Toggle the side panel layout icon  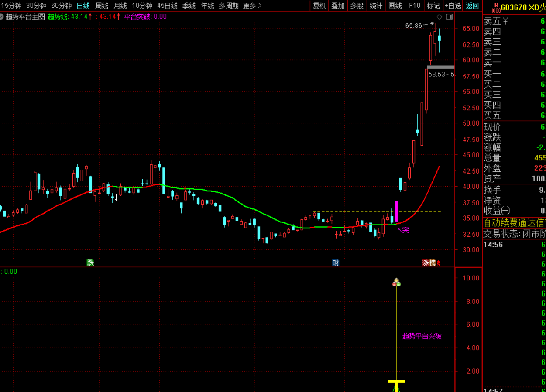click(449, 17)
